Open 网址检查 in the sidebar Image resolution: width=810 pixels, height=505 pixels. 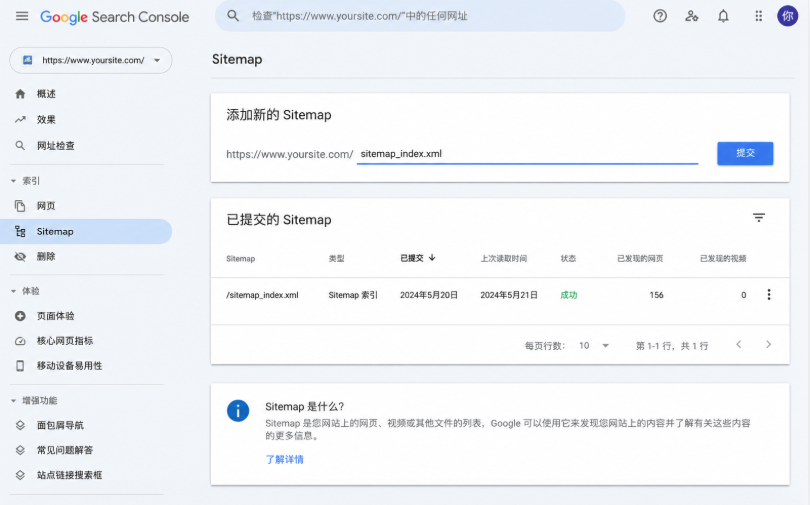56,146
